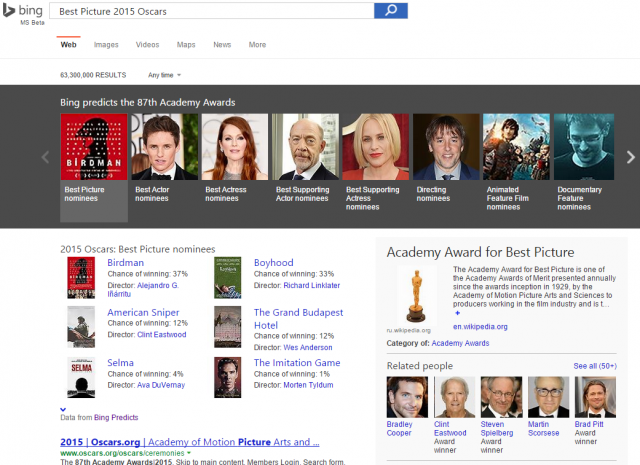Open director Clint Eastwood link
The image size is (640, 465).
[162, 334]
